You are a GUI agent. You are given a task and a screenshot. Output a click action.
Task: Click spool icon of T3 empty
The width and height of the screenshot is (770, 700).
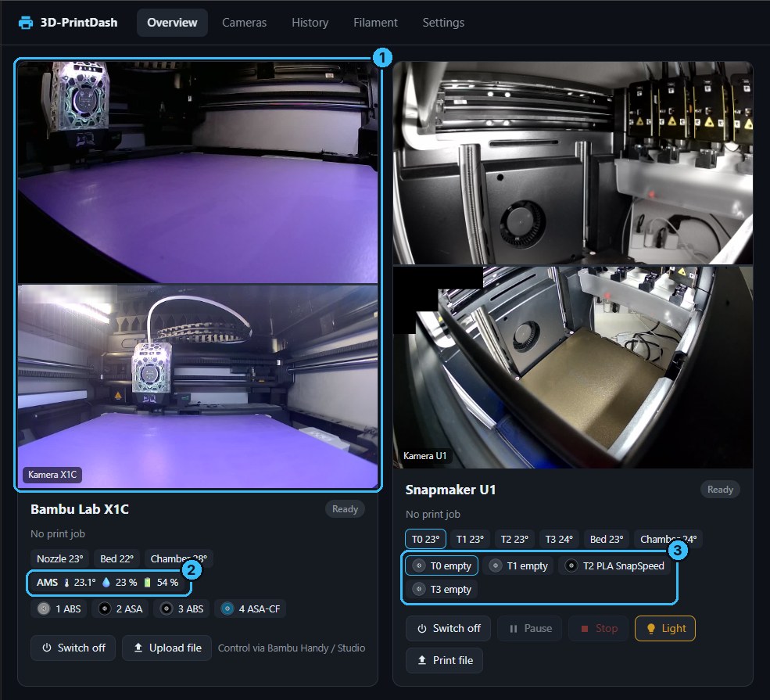[x=419, y=589]
